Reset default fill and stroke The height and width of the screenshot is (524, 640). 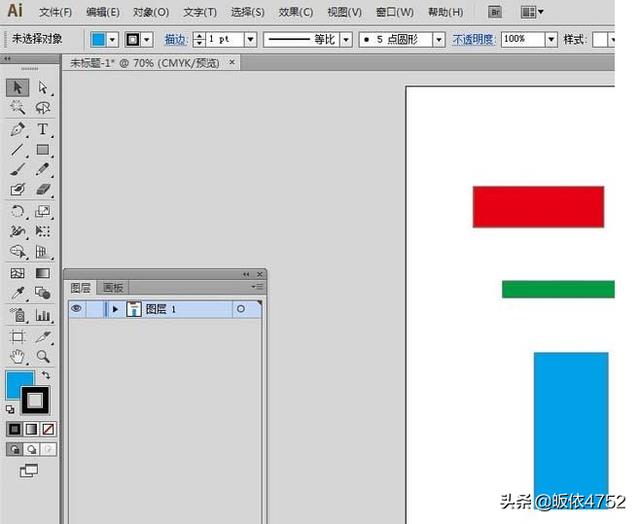point(10,409)
